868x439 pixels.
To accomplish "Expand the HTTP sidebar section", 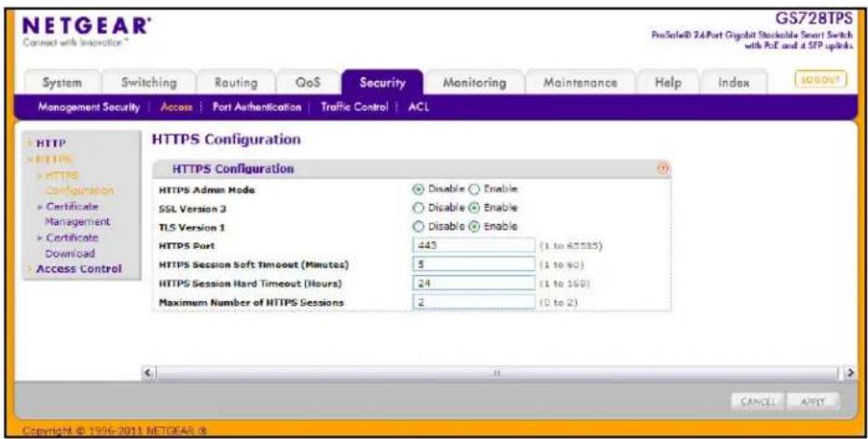I will click(51, 144).
